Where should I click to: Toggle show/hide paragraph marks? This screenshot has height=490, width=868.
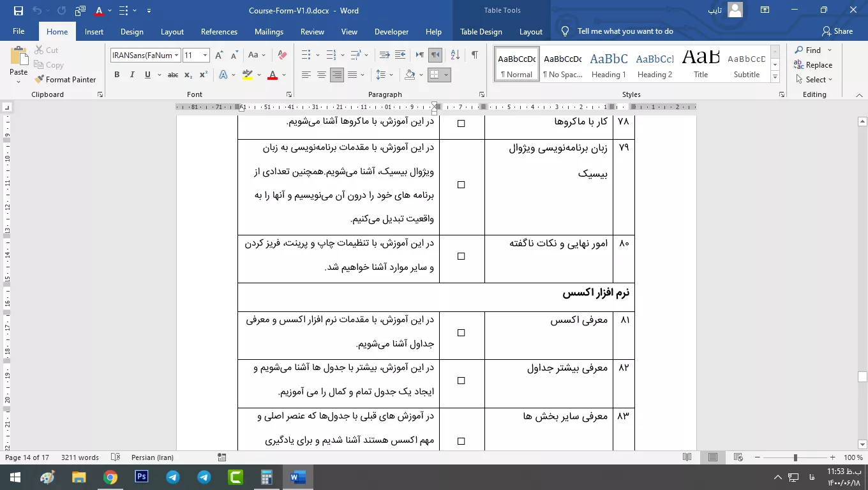[x=474, y=56]
